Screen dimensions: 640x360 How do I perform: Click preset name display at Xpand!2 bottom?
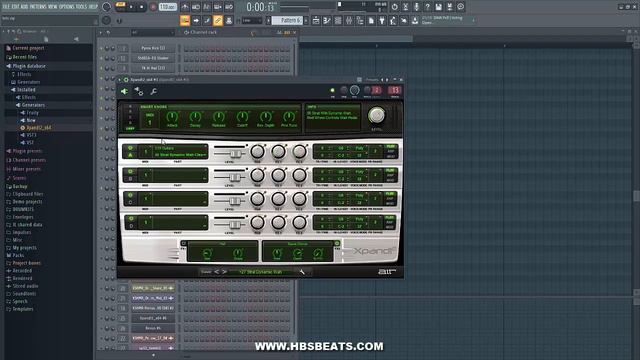(x=261, y=272)
